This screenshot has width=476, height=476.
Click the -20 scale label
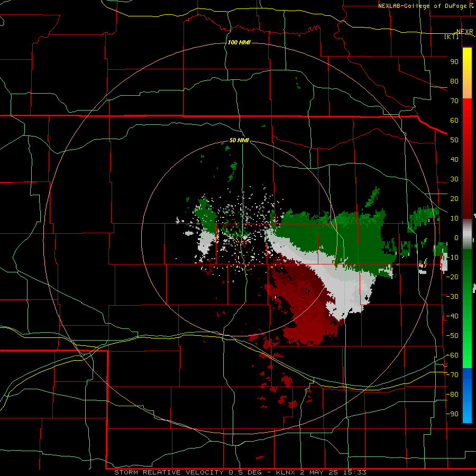452,277
